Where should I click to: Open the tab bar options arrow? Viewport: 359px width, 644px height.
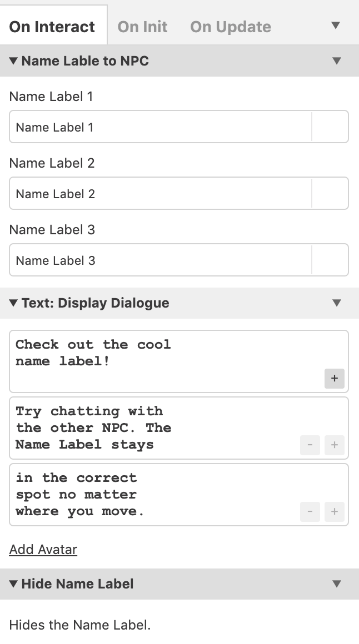336,26
